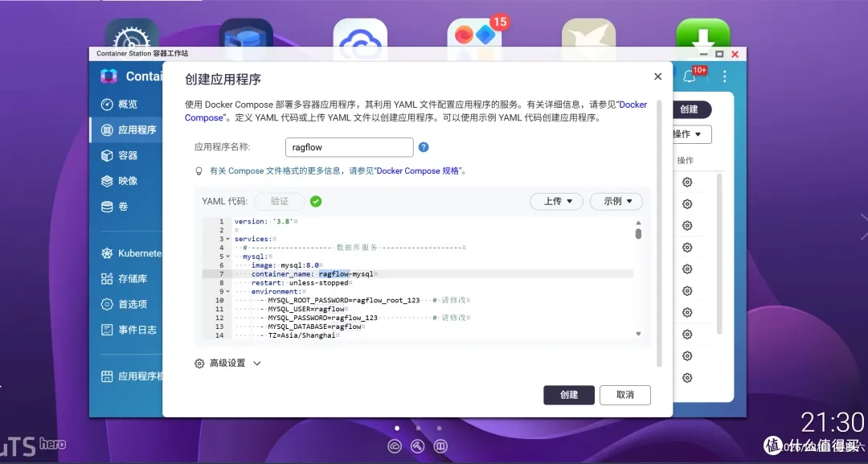Click code line MYSQL_ROOT_PASSWORD=ragflow_root_123

[344, 300]
